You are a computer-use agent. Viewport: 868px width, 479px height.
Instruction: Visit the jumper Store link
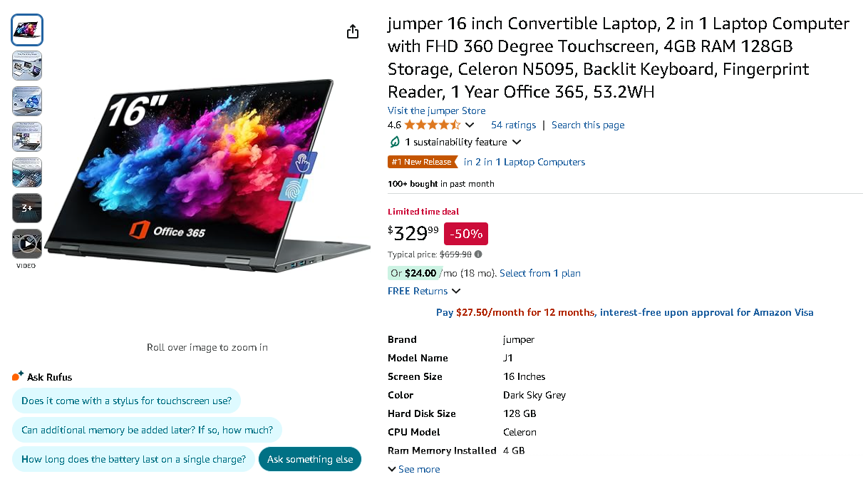click(x=436, y=110)
